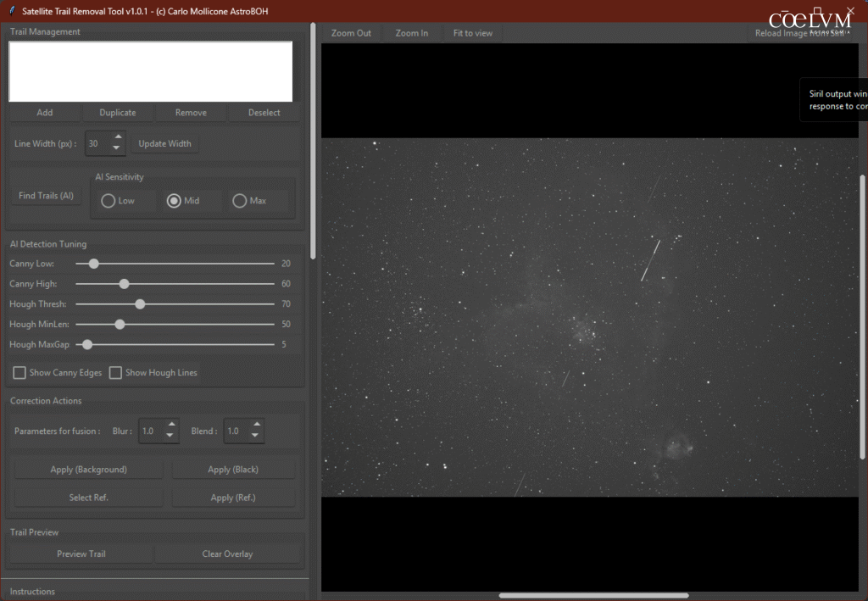This screenshot has width=868, height=601.
Task: Click the trail list box area
Action: [x=151, y=72]
